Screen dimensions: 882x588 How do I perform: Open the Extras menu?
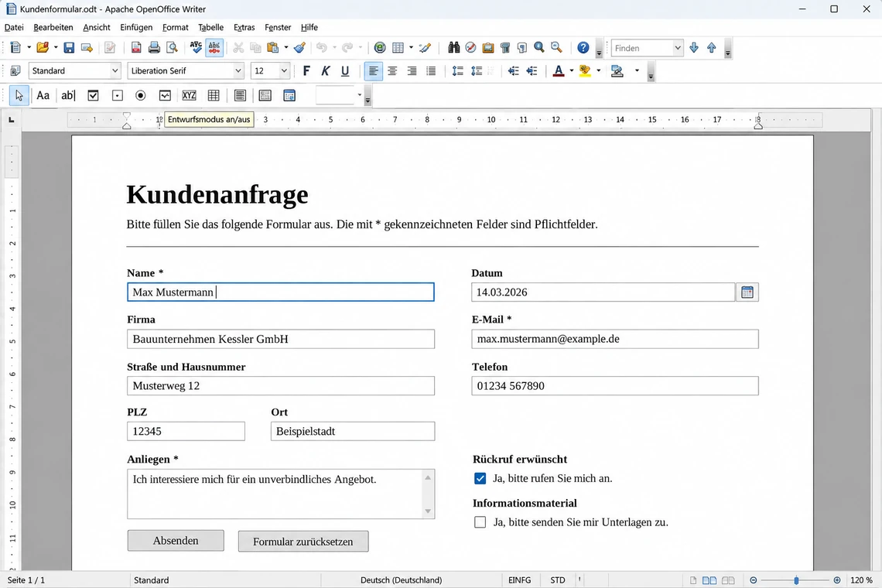coord(244,27)
